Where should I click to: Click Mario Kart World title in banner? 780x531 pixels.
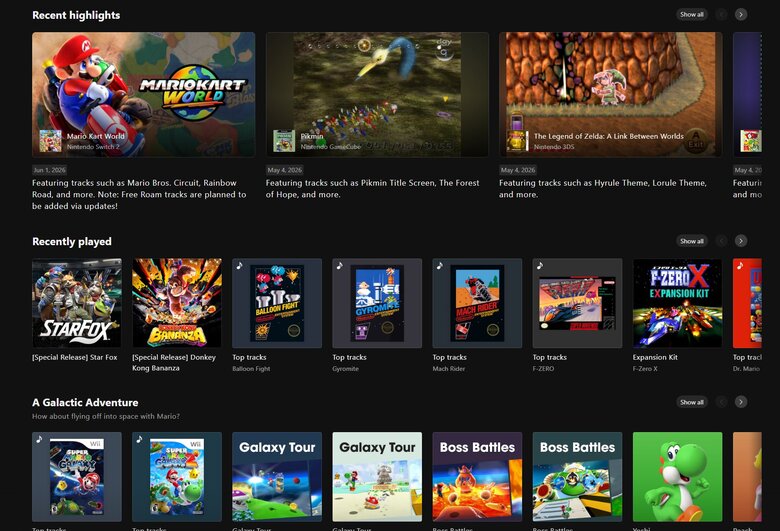[x=96, y=136]
